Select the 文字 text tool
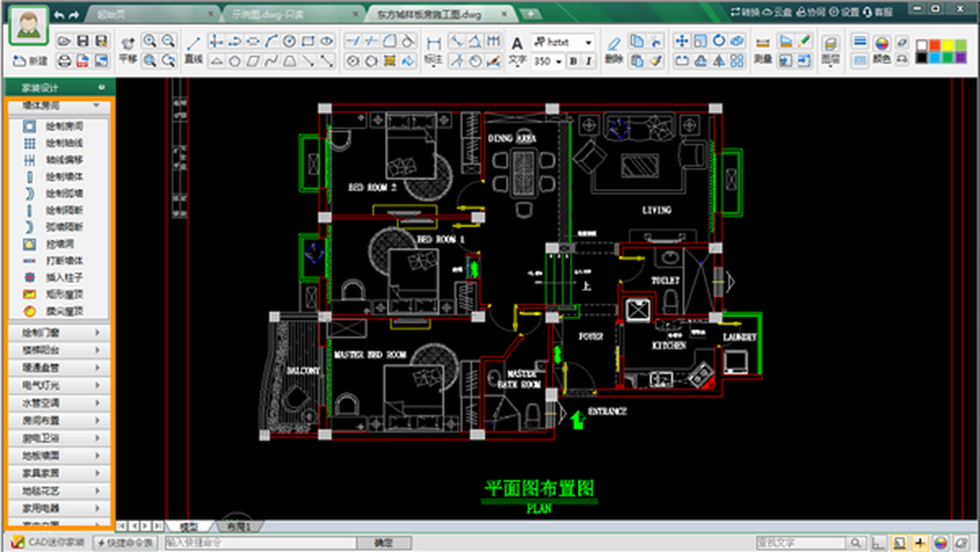Image resolution: width=980 pixels, height=552 pixels. [x=517, y=50]
